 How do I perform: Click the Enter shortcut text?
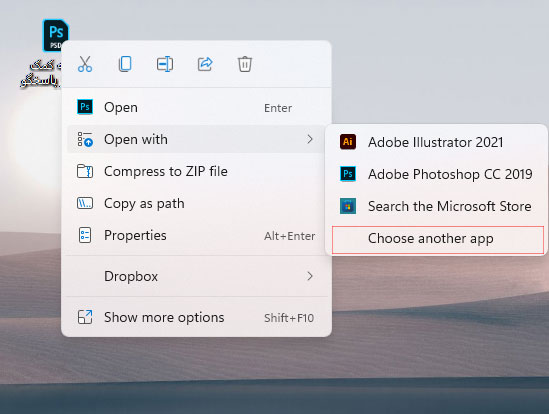[x=278, y=108]
